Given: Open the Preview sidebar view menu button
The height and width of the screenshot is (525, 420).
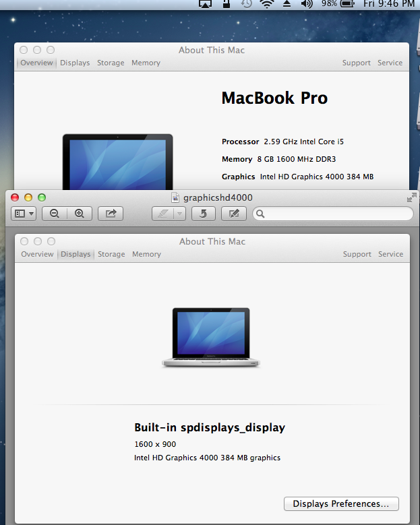Looking at the screenshot, I should (x=24, y=214).
